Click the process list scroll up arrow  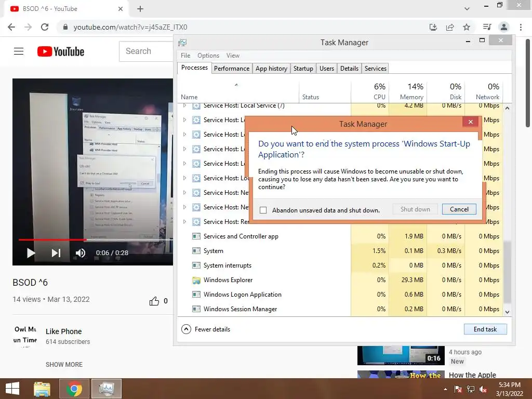507,108
